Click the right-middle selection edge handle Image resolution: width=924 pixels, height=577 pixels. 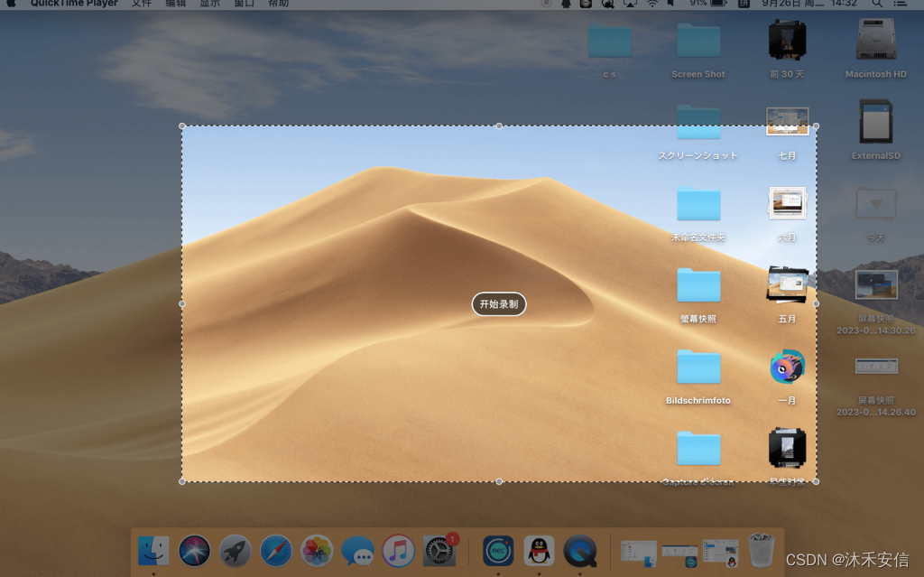816,303
